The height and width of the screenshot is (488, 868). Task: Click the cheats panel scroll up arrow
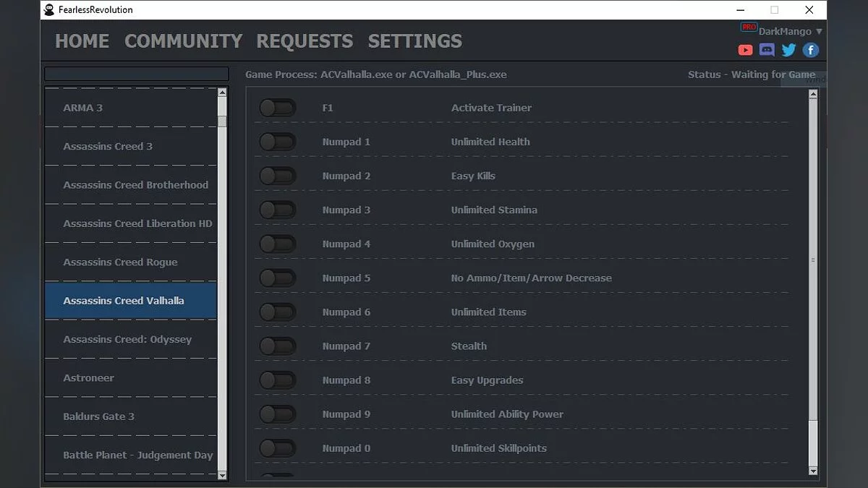click(813, 94)
